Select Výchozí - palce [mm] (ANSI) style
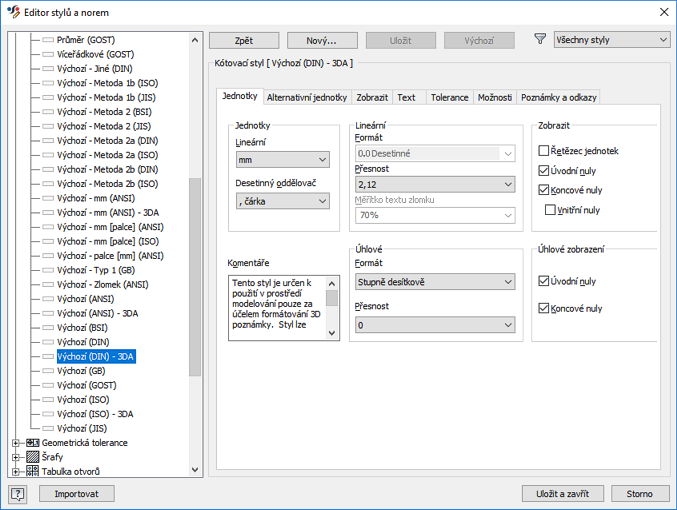This screenshot has height=510, width=677. [111, 256]
